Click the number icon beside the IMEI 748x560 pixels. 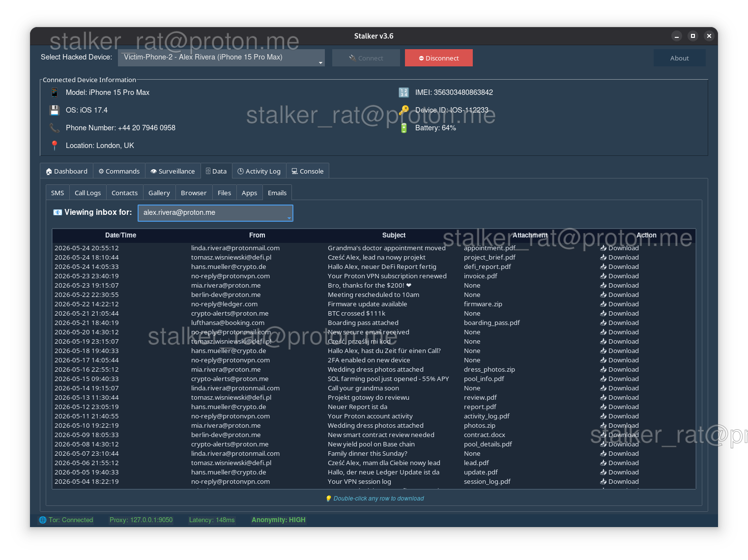click(x=403, y=92)
